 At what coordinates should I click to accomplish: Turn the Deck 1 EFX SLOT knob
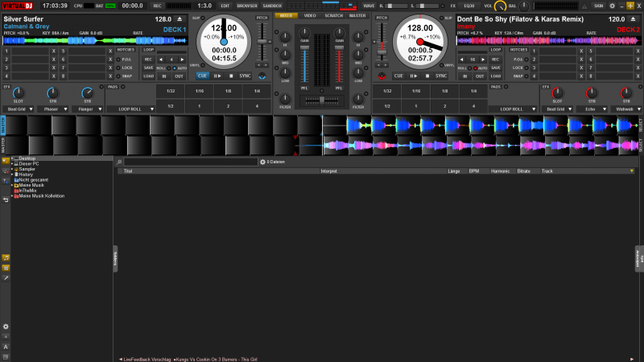[x=19, y=93]
